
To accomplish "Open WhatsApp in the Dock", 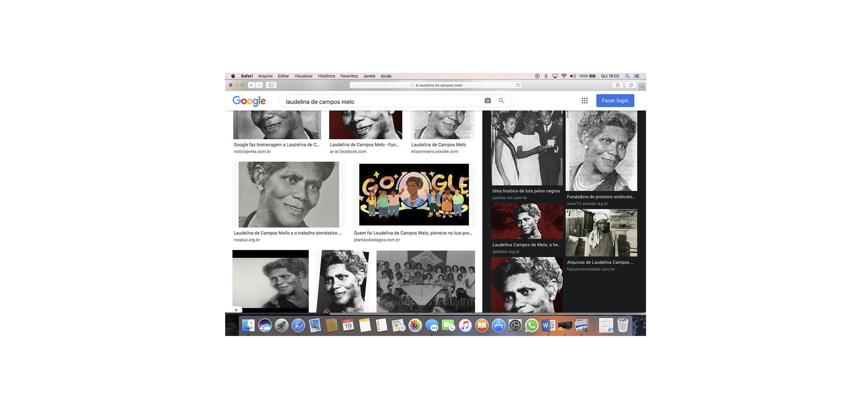I will (x=532, y=325).
